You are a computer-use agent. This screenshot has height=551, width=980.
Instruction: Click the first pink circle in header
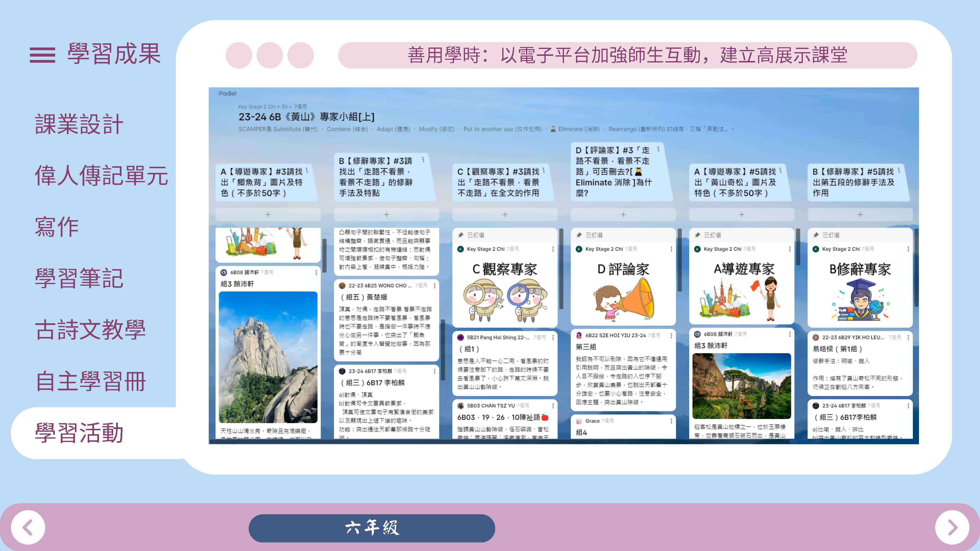(x=239, y=55)
